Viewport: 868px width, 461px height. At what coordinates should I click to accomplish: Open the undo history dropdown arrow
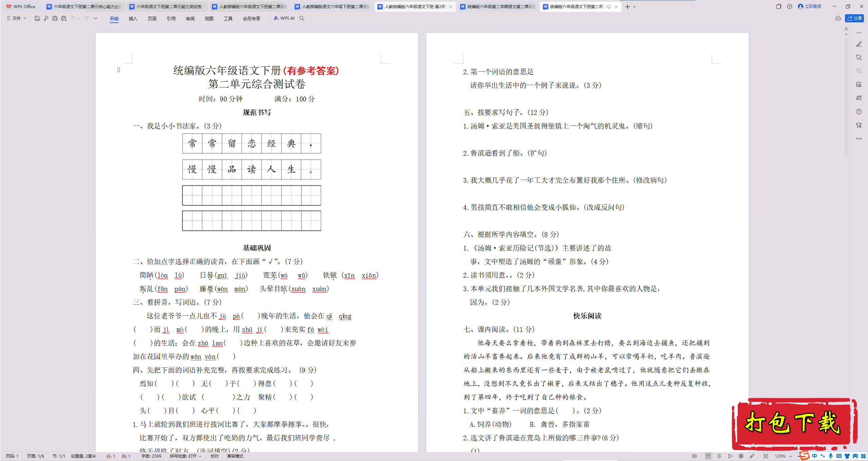point(79,18)
